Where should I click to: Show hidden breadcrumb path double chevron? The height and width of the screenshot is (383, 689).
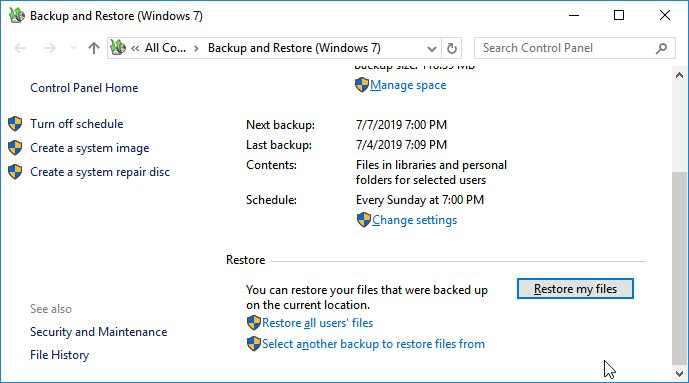tap(135, 48)
